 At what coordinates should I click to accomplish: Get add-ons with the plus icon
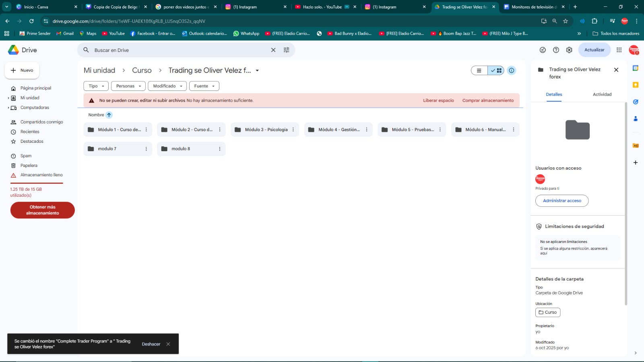[636, 162]
